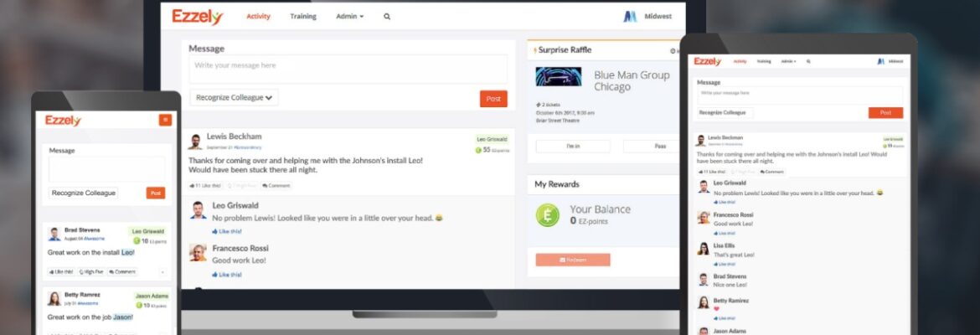Click the Redeem button under My Rewards
This screenshot has width=980, height=335.
pyautogui.click(x=573, y=260)
